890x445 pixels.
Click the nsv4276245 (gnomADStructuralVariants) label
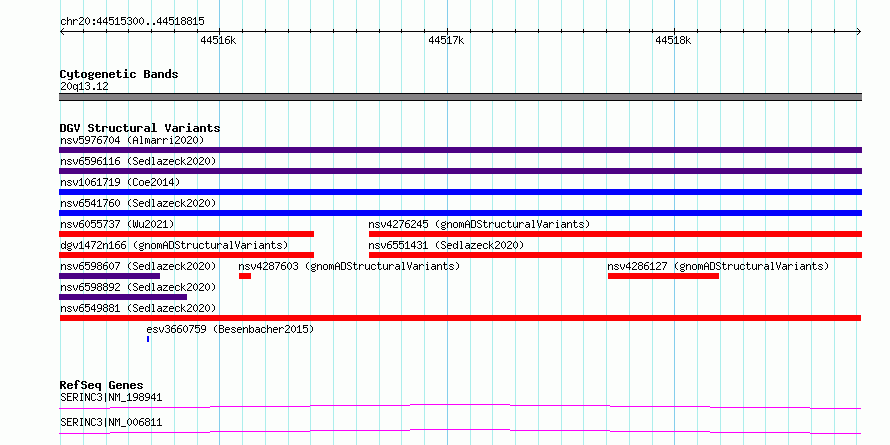479,224
